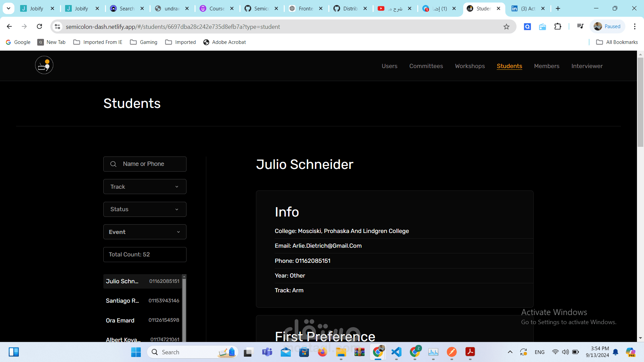Open Microsoft Teams from taskbar
The height and width of the screenshot is (362, 644).
pos(267,352)
